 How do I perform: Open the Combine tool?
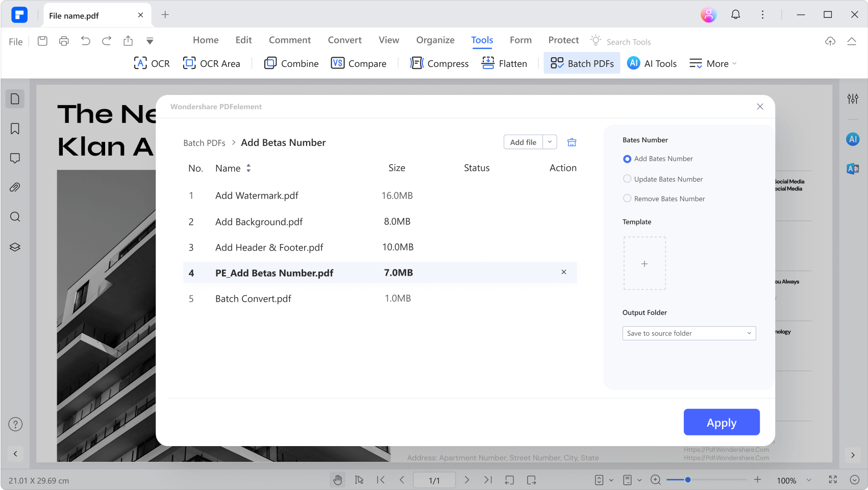point(291,63)
